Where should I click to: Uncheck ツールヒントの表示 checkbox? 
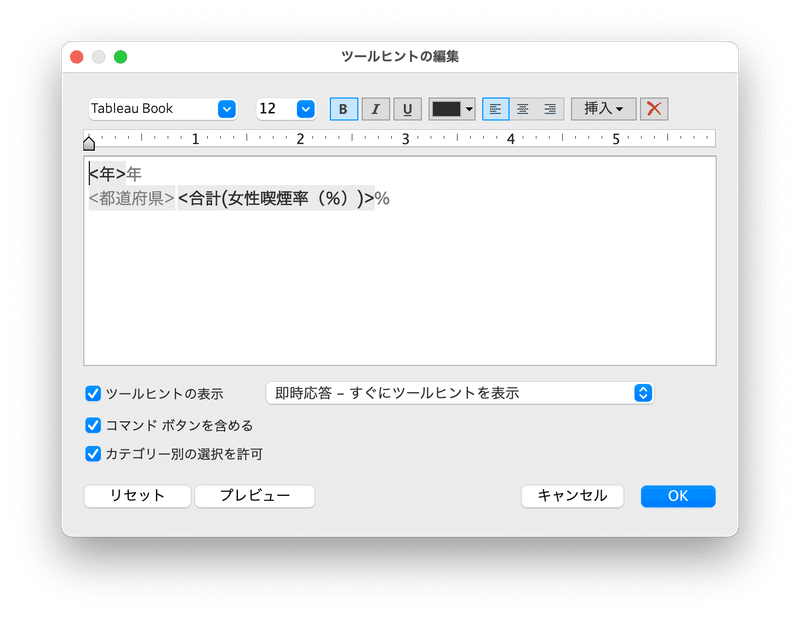(93, 393)
